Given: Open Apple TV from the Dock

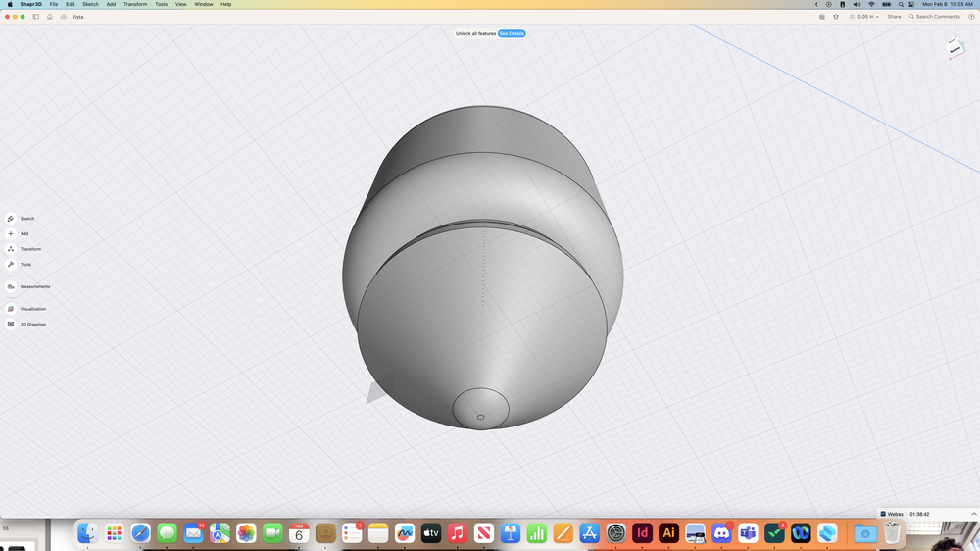Looking at the screenshot, I should click(431, 533).
